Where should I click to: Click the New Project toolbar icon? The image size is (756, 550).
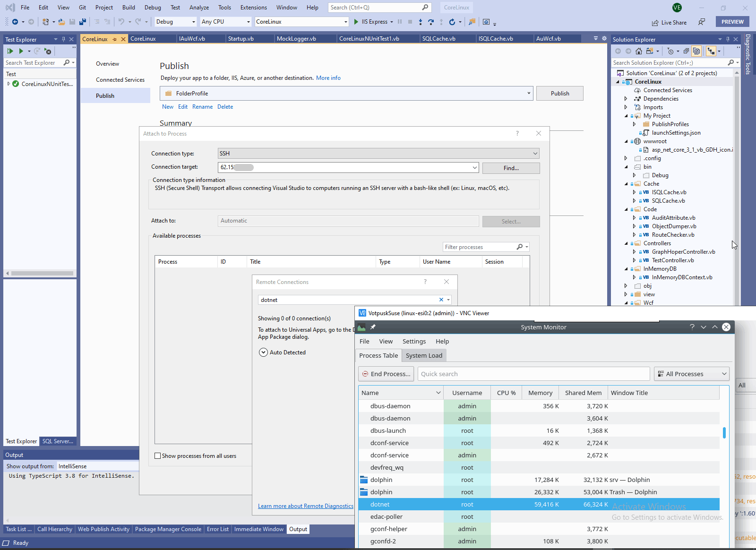45,22
